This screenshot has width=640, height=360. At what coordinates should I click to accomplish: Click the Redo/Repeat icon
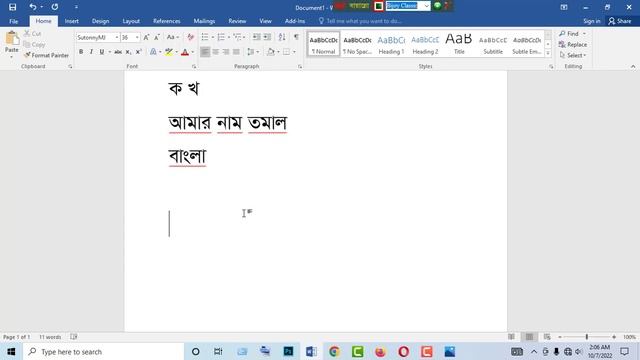[55, 7]
